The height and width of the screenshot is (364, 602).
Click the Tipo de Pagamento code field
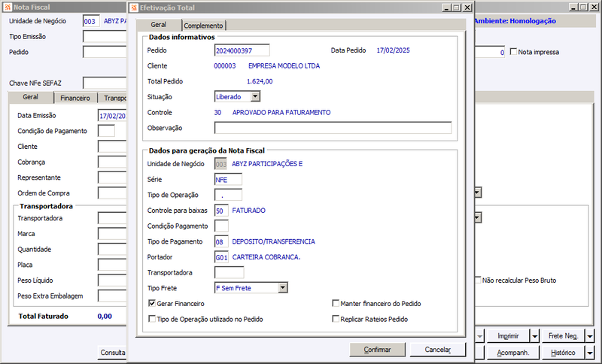click(221, 241)
